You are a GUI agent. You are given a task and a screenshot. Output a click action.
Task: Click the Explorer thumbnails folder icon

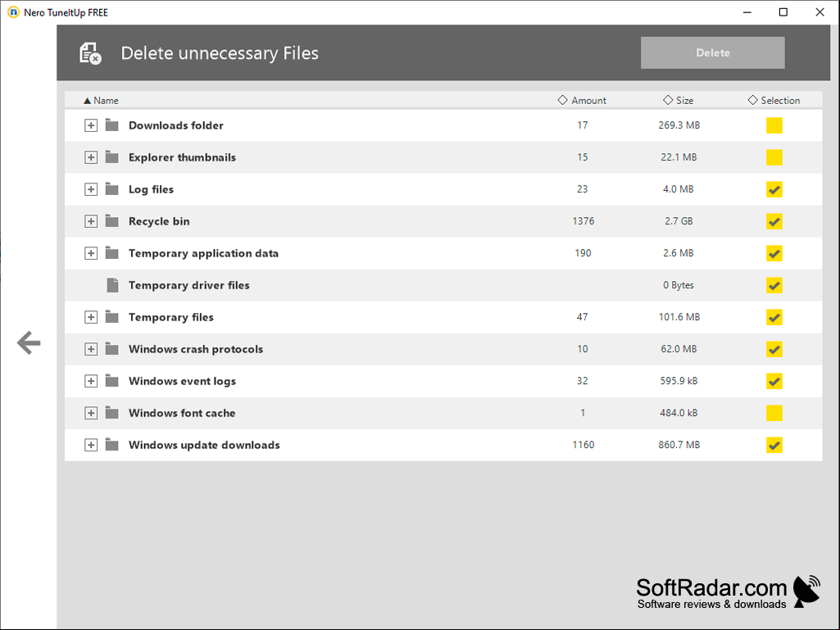coord(112,157)
